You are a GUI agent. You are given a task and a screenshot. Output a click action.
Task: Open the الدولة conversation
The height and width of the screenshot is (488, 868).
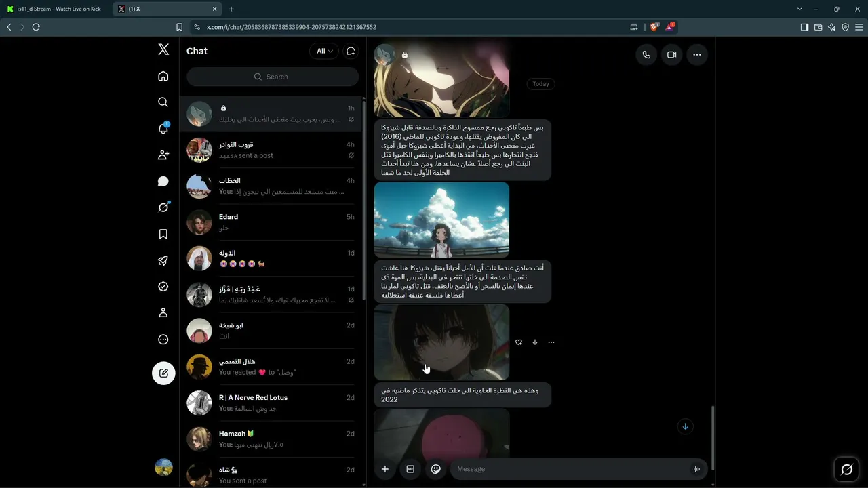[x=272, y=258]
